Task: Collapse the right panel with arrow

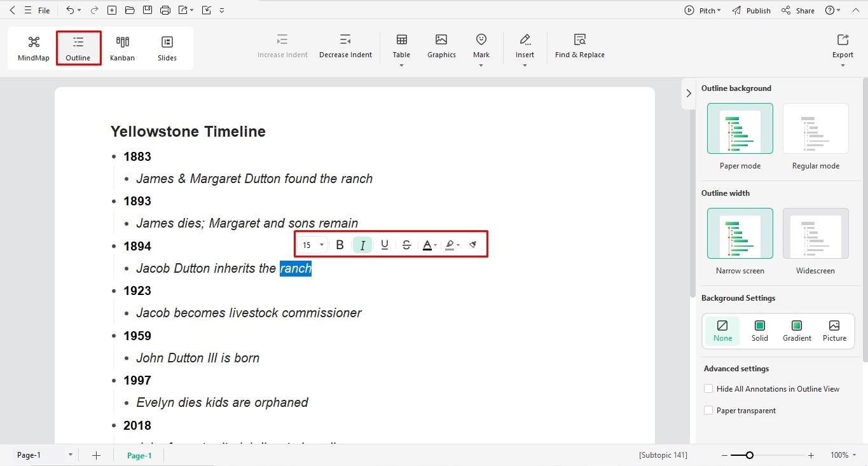Action: (688, 93)
